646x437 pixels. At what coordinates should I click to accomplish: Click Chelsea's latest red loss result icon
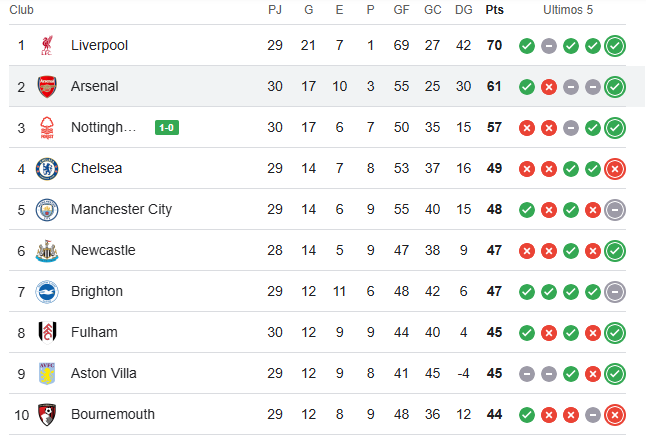(x=615, y=168)
